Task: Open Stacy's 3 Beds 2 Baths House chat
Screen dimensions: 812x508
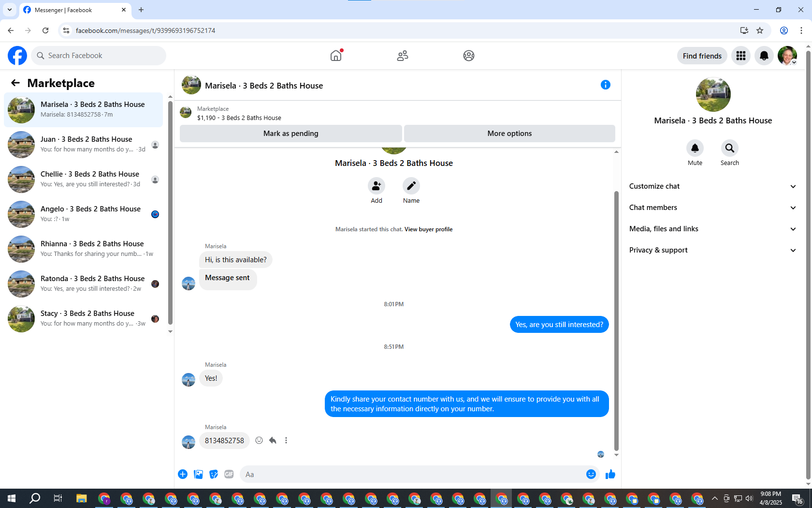Action: coord(84,319)
